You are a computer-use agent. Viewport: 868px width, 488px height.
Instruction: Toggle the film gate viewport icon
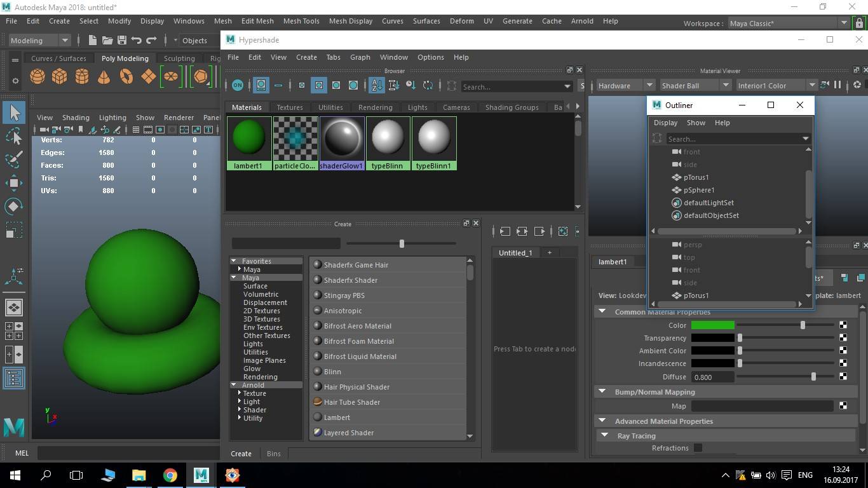[148, 130]
